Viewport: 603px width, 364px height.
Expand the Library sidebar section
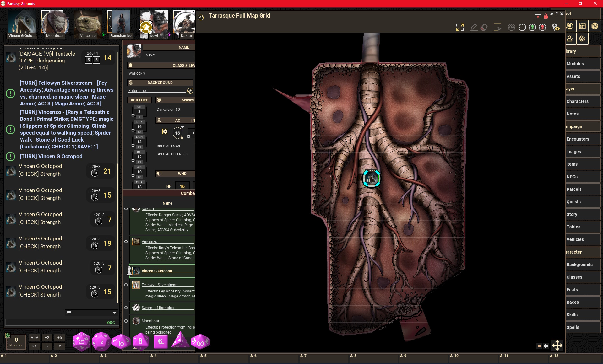pos(583,51)
